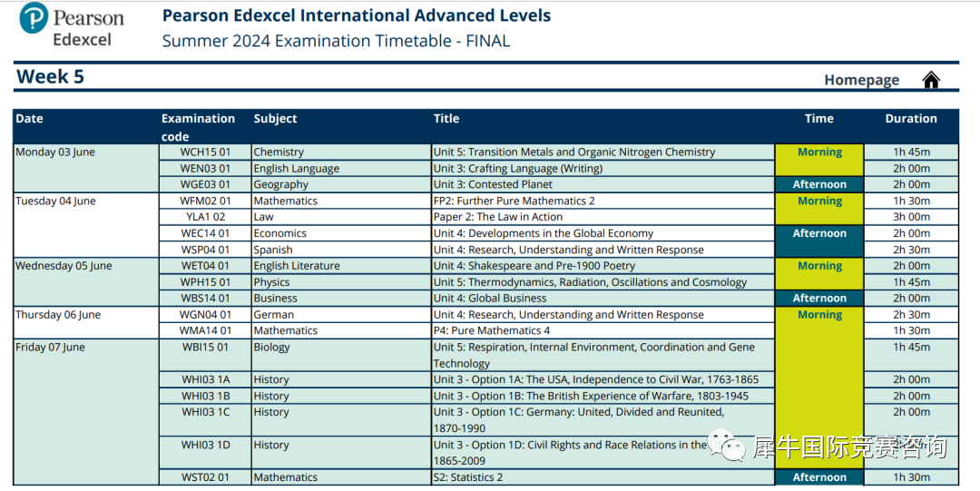The image size is (980, 491).
Task: Click the 2h 30m duration for German
Action: [x=911, y=315]
